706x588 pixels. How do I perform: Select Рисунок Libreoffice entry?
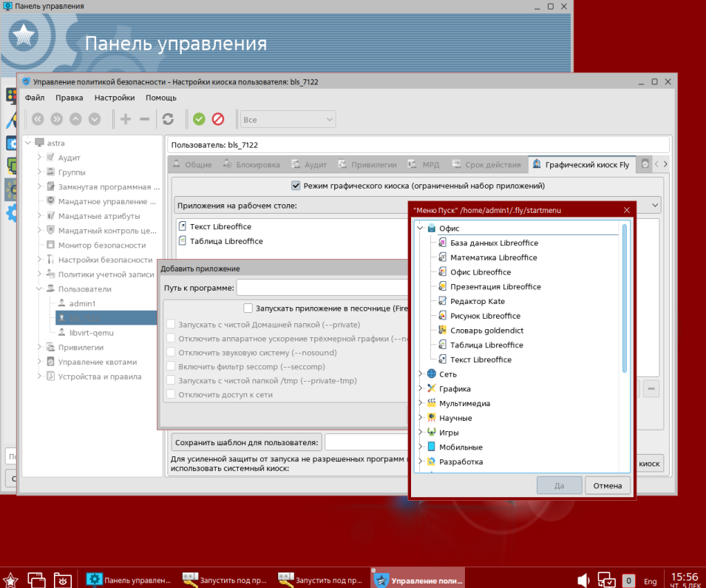485,316
